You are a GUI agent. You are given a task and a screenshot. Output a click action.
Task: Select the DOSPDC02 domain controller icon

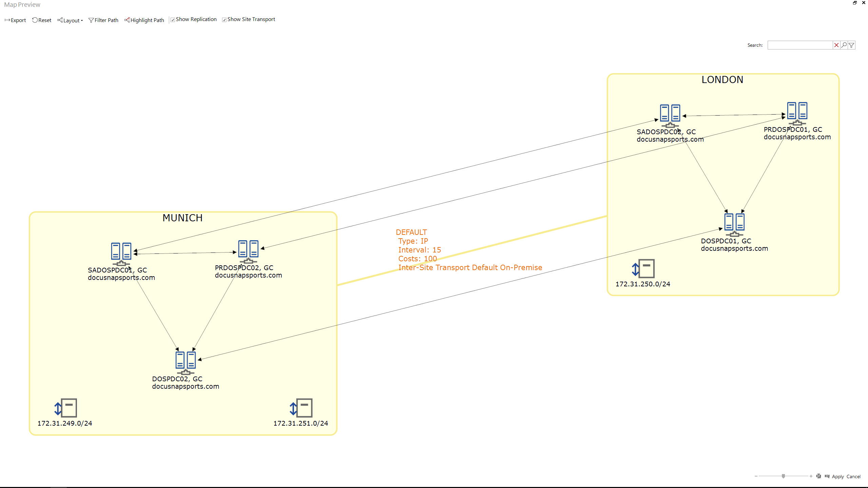coord(185,361)
